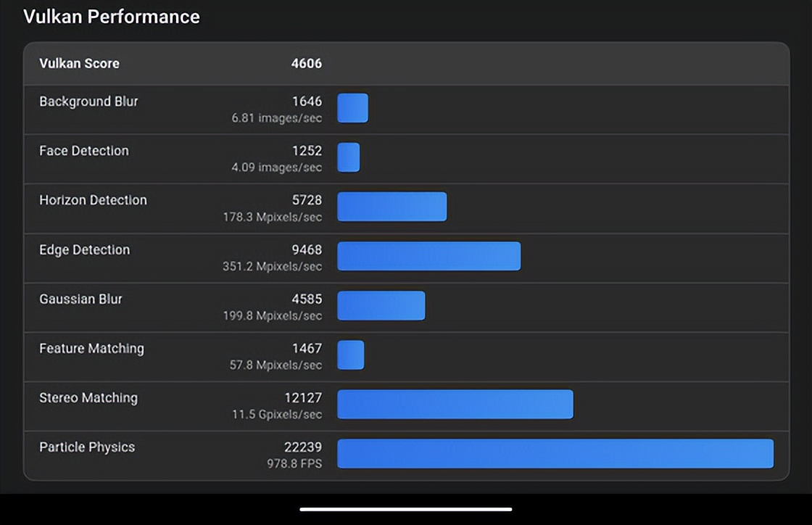Click the 199.8 Mpixels/sec Gaussian Blur rate

(272, 315)
